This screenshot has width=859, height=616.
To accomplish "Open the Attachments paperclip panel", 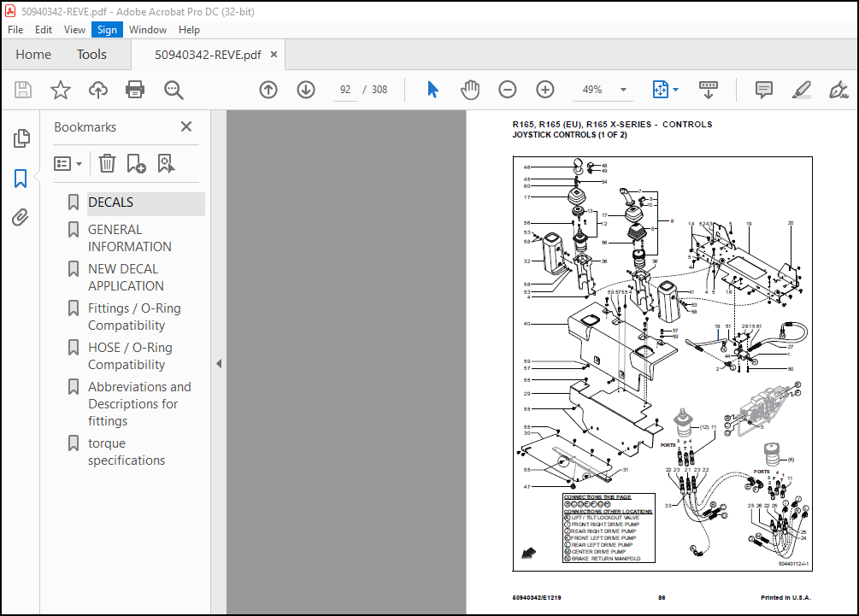I will click(21, 218).
